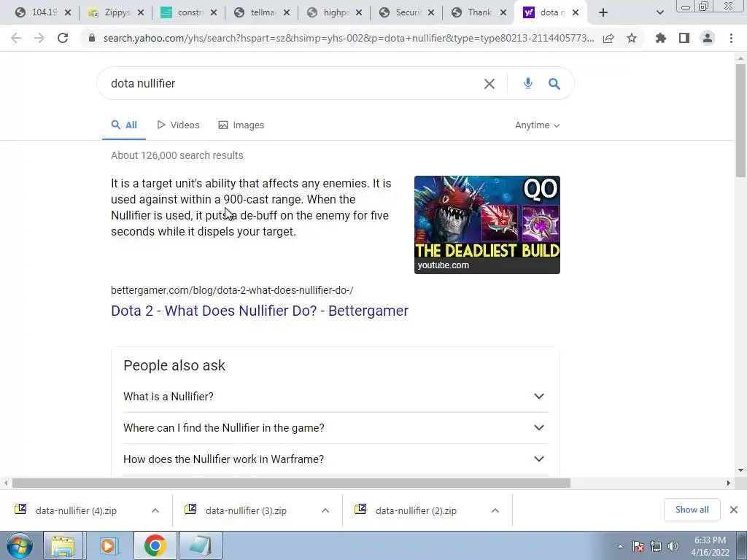Go back to previous page
Screen dimensions: 747x560
(x=16, y=38)
